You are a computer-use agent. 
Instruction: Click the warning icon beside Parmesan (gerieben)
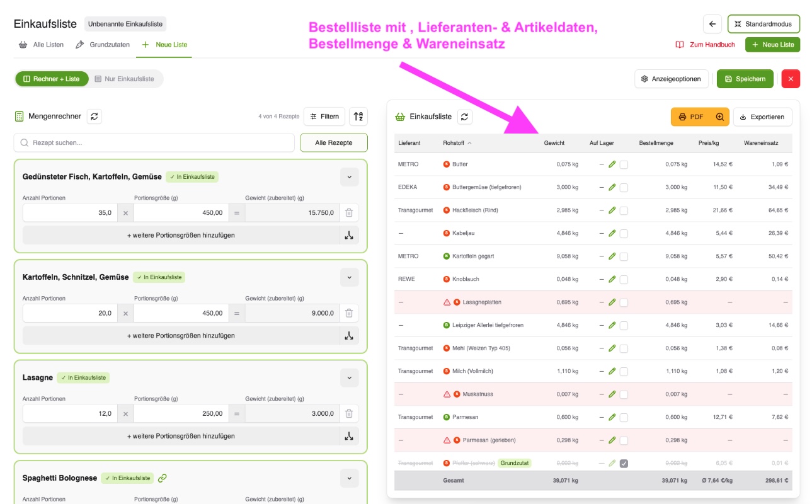tap(447, 440)
